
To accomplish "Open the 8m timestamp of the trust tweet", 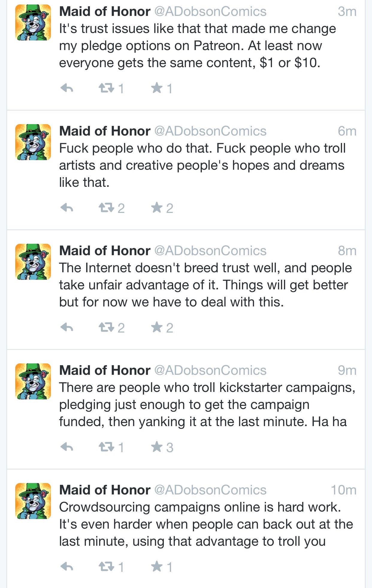I will tap(347, 251).
